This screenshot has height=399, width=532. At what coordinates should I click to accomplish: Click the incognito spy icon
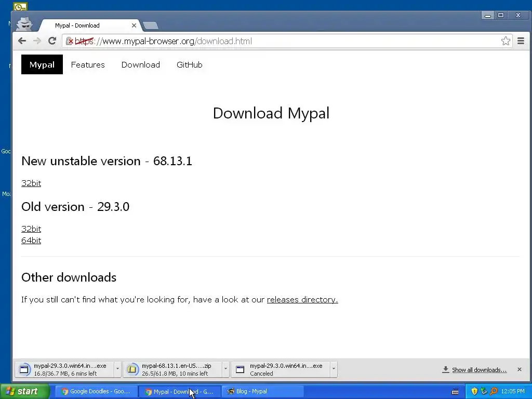(x=24, y=24)
